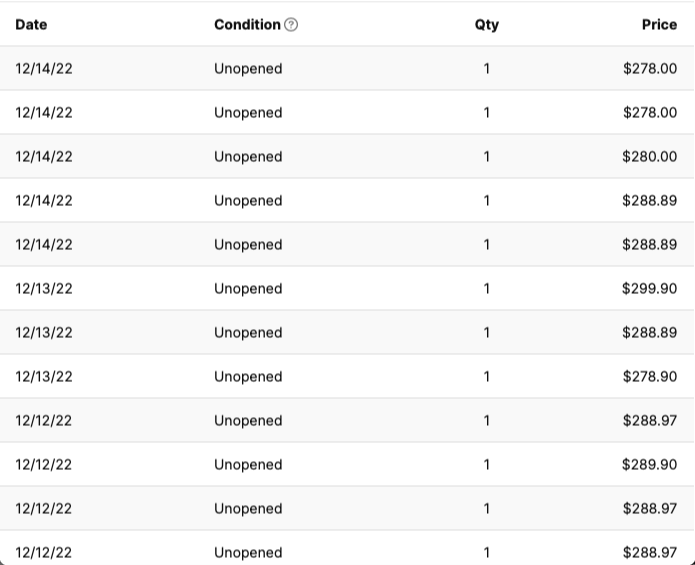The height and width of the screenshot is (565, 695).
Task: Click the Price column header
Action: point(659,24)
